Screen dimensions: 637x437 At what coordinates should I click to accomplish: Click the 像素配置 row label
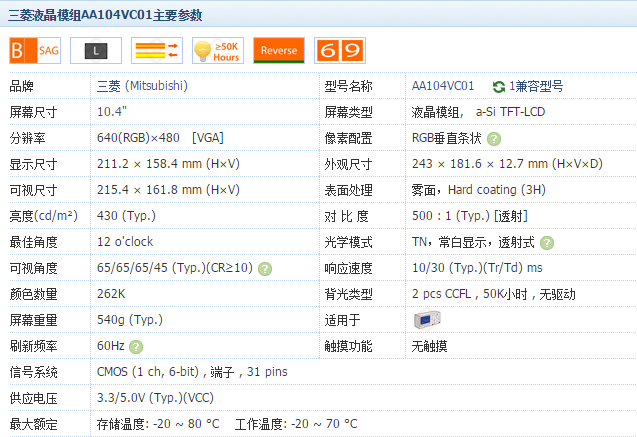click(x=349, y=138)
